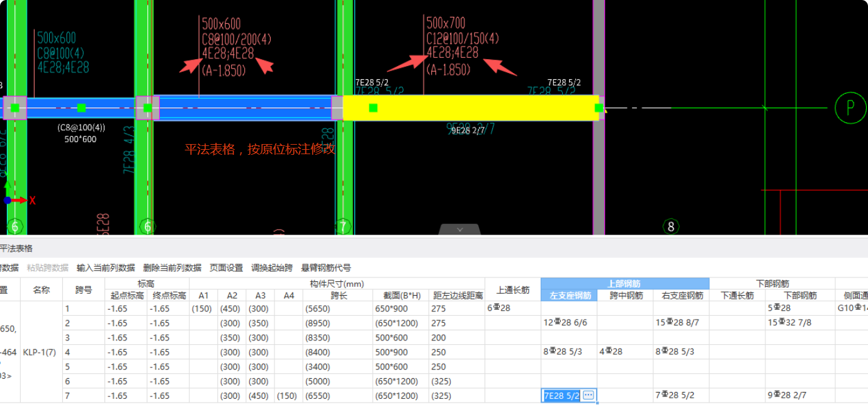Select the (150) A1 cell in span 1

[203, 308]
